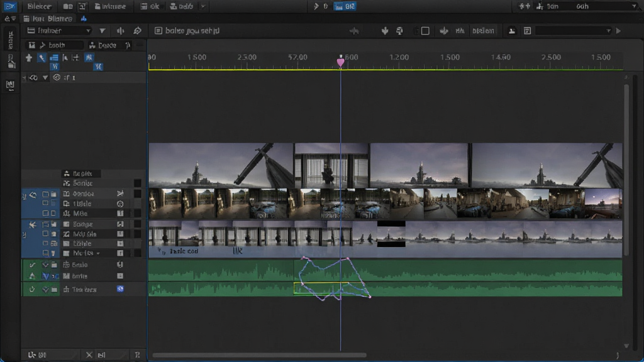
Task: Select the blue highlighted razor tool
Action: (x=42, y=57)
